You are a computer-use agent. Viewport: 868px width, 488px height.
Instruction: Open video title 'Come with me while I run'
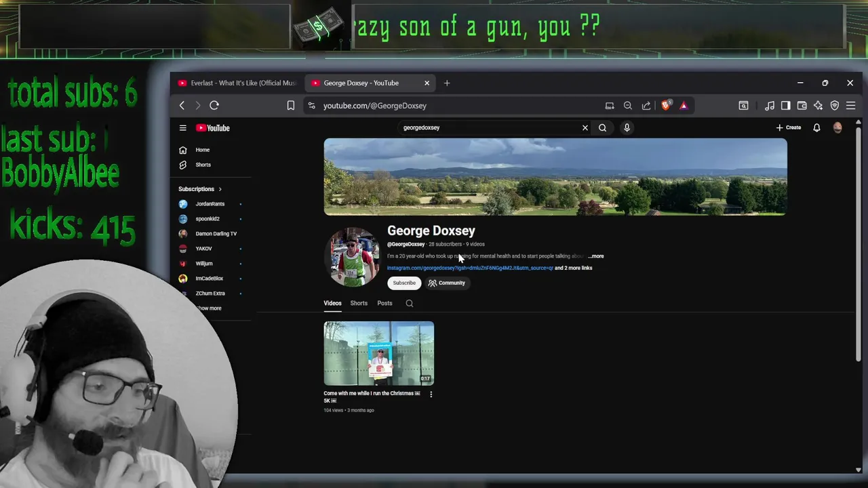372,396
